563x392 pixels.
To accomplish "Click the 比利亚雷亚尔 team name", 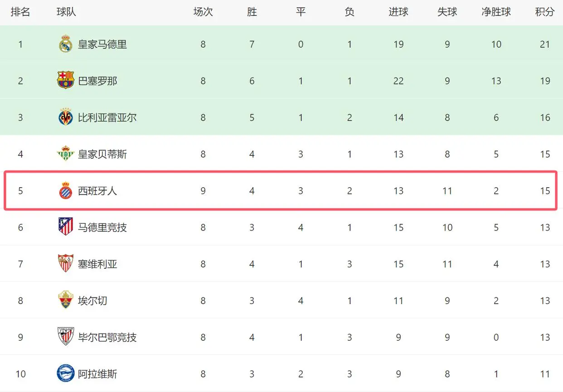I will [107, 118].
